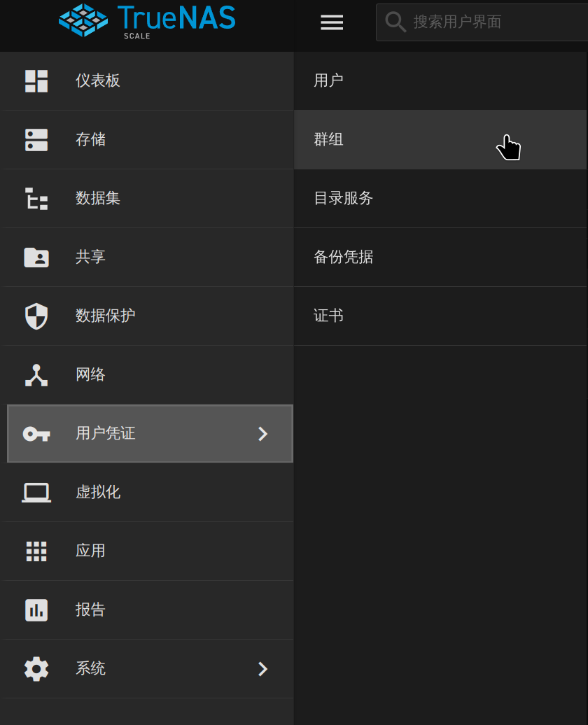This screenshot has width=588, height=725.
Task: Click the search magnifier icon
Action: (395, 22)
